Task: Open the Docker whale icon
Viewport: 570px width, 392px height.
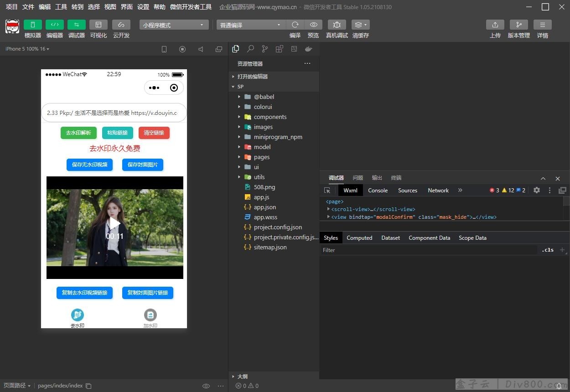Action: point(309,49)
